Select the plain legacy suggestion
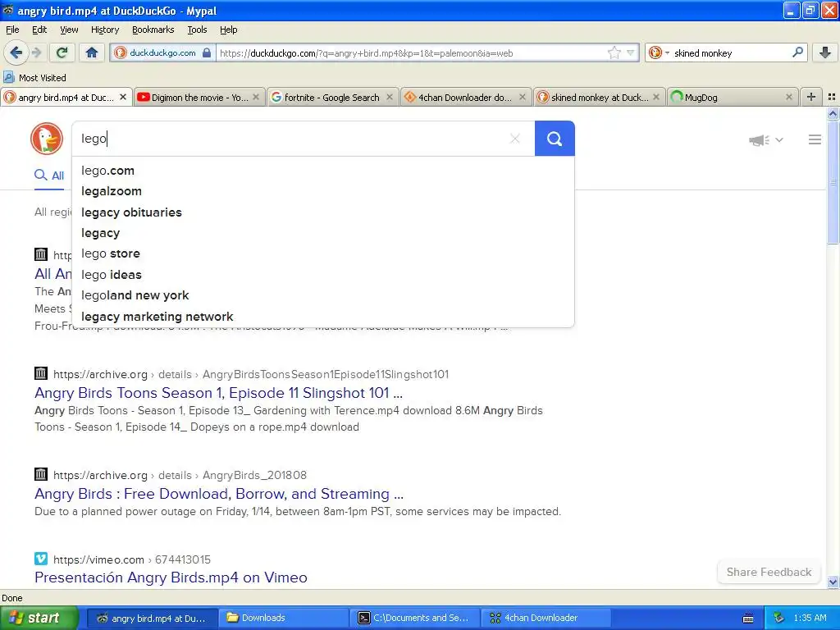 [x=323, y=233]
